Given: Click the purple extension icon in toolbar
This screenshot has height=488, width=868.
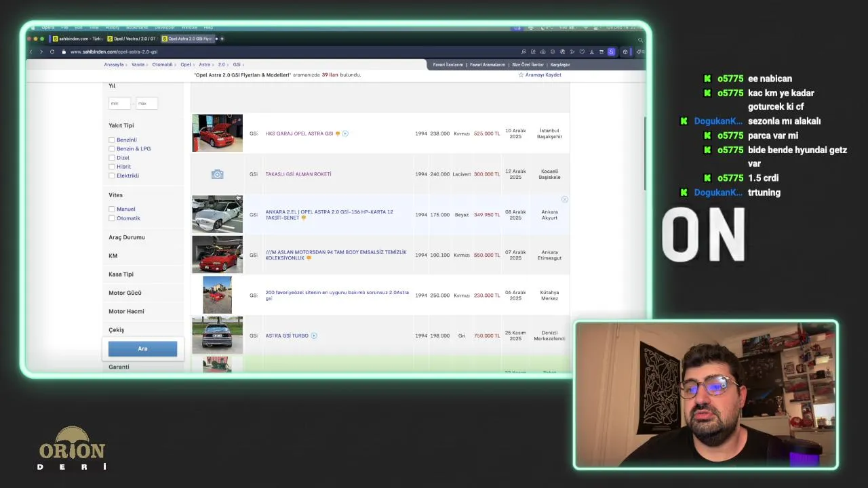Looking at the screenshot, I should tap(611, 52).
